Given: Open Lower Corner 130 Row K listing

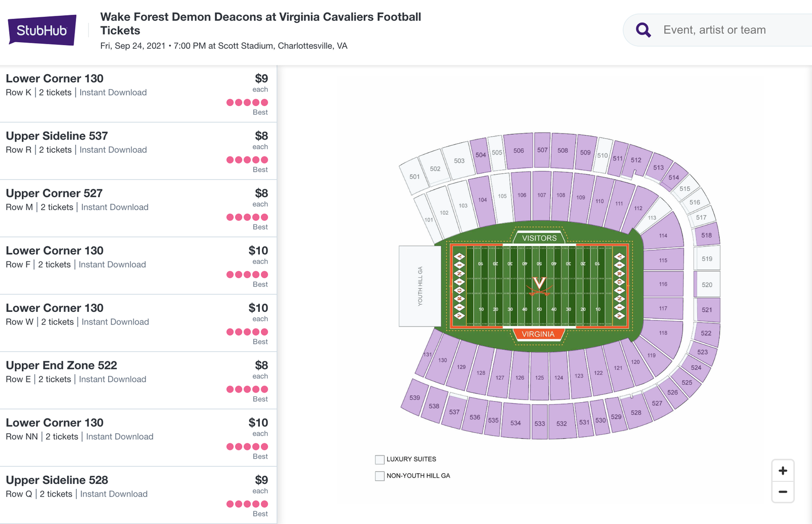Looking at the screenshot, I should coord(138,94).
